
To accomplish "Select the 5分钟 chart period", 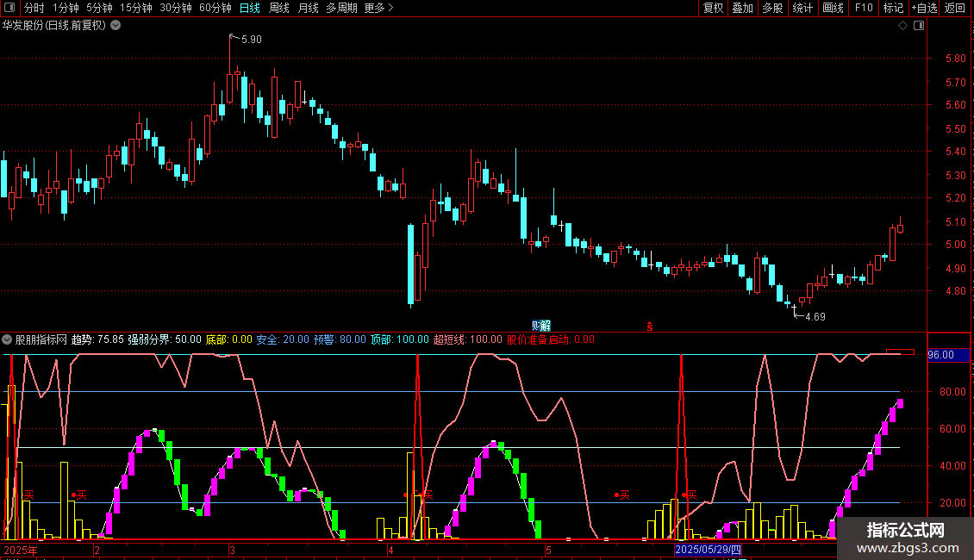I will point(102,8).
